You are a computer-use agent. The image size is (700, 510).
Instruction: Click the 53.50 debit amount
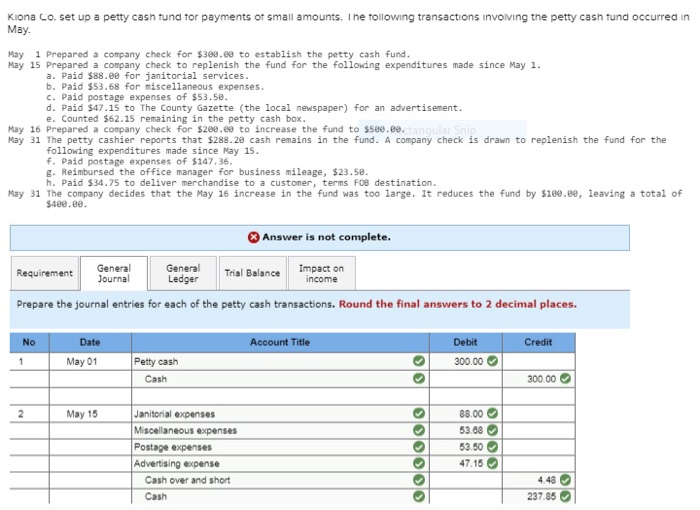click(471, 447)
